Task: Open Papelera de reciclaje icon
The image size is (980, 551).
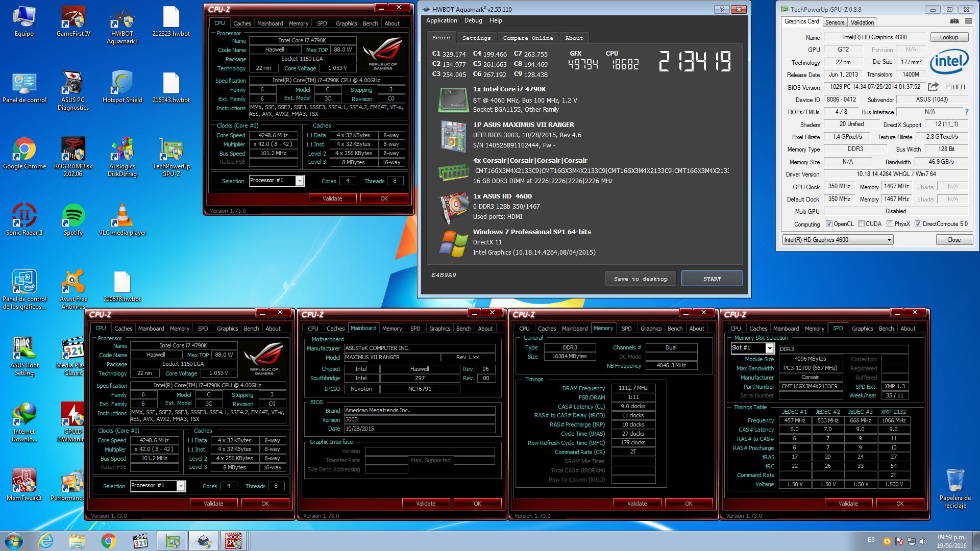Action: click(x=955, y=489)
